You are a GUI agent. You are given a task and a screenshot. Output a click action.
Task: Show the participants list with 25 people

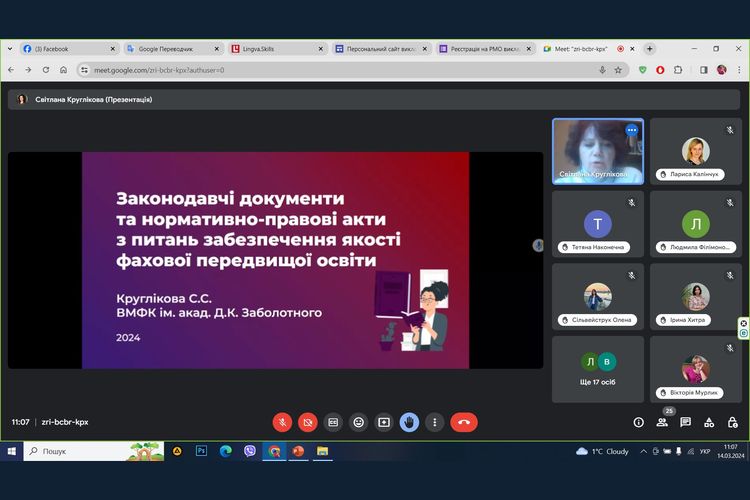click(662, 422)
